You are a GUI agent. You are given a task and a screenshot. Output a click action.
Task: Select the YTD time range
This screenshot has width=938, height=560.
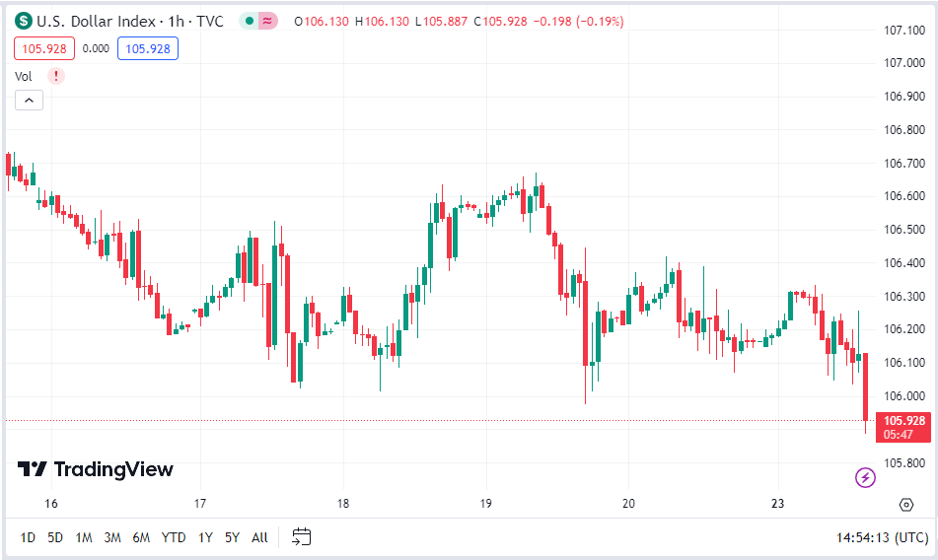[x=174, y=537]
